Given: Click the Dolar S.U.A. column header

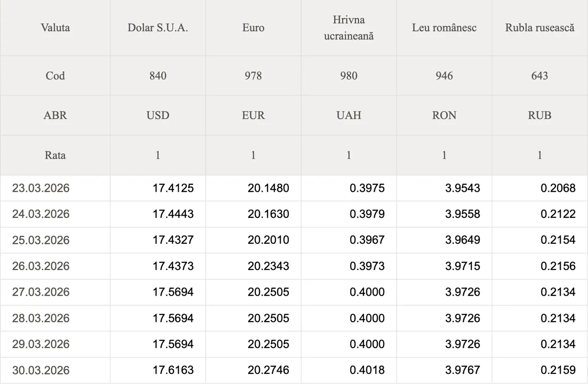Looking at the screenshot, I should (158, 28).
